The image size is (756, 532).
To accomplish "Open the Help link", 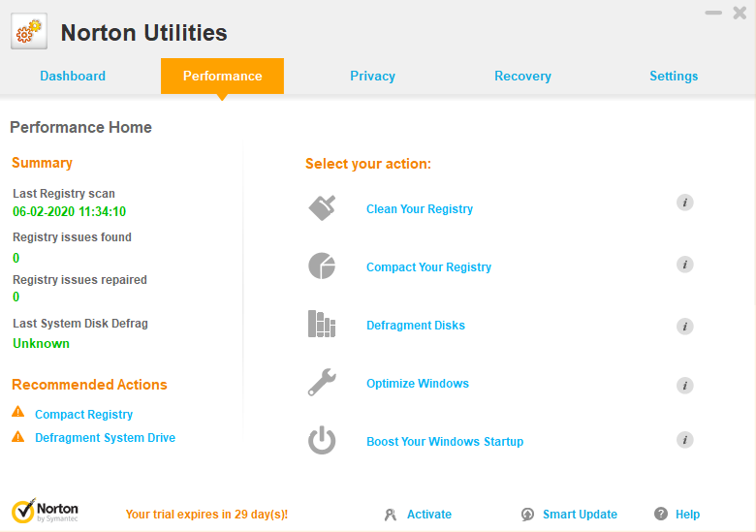I will coord(687,515).
